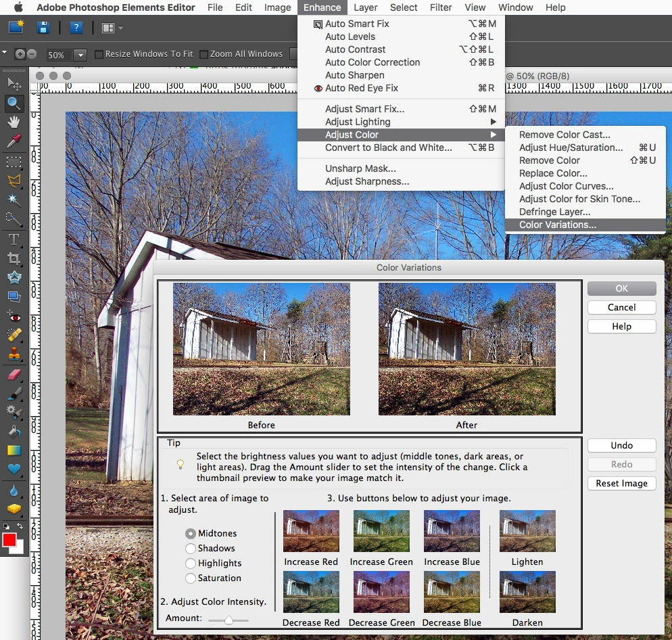The image size is (672, 640).
Task: Open the tool preset picker arrow
Action: 4,53
